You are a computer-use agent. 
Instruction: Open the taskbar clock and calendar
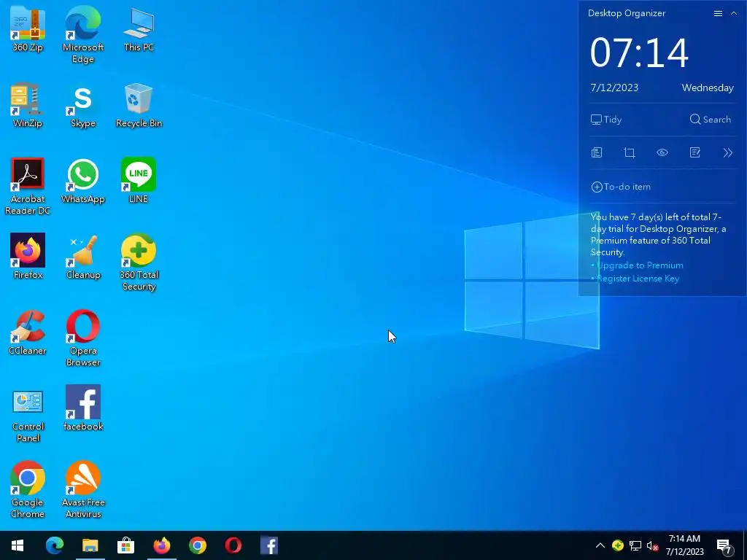pos(684,545)
